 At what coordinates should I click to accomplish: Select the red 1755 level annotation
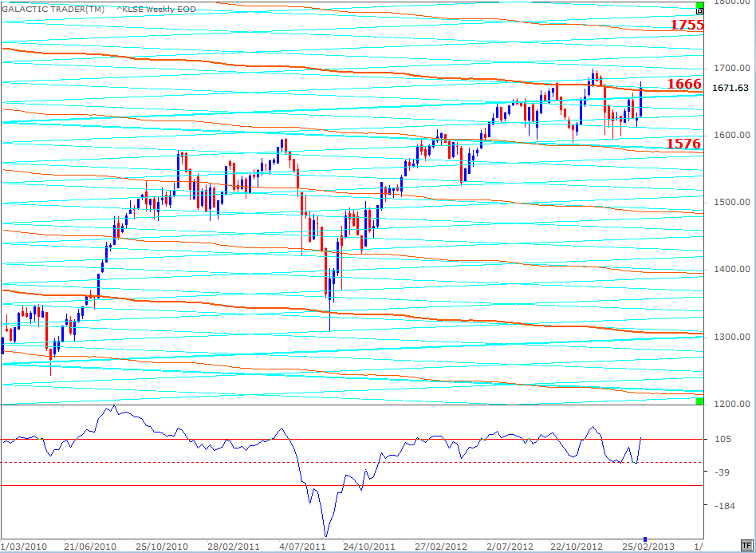[x=687, y=25]
